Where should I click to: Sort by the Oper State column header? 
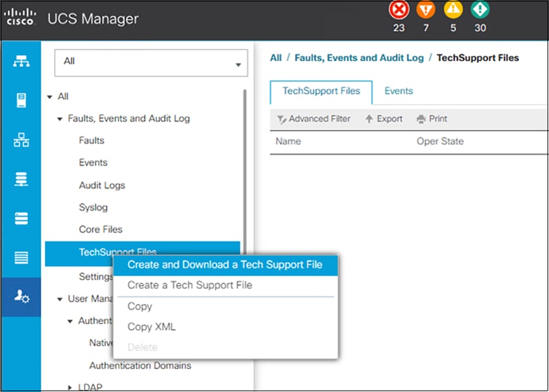[440, 141]
